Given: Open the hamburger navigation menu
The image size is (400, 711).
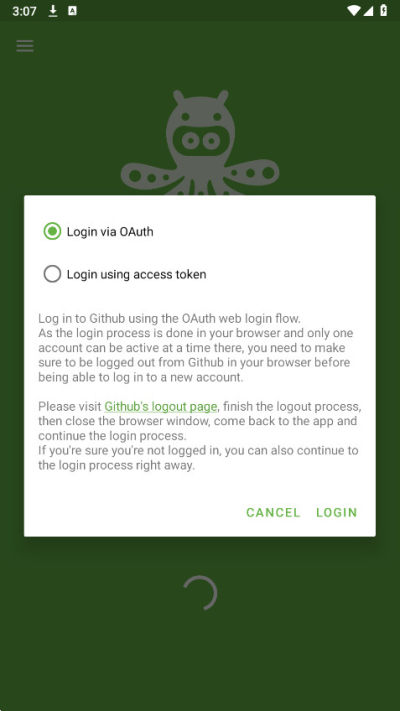Looking at the screenshot, I should pyautogui.click(x=25, y=46).
